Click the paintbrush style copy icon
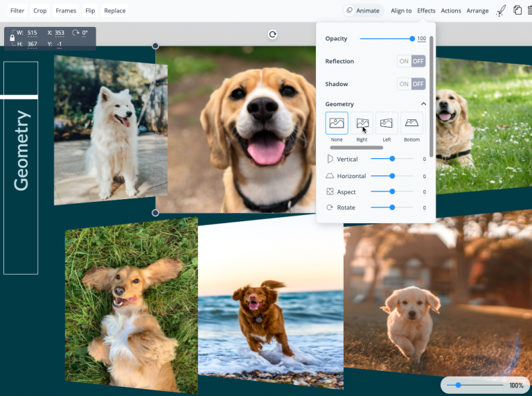Viewport: 532px width, 396px height. 501,11
